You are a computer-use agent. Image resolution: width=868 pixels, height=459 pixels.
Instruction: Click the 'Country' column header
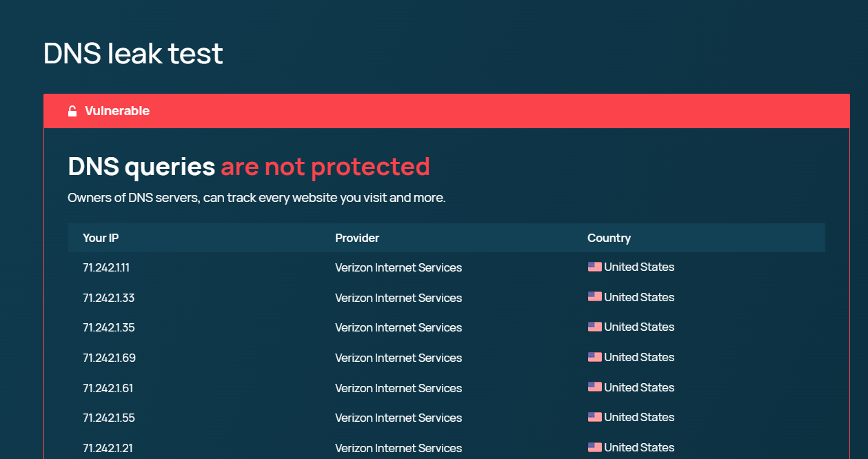pyautogui.click(x=609, y=238)
